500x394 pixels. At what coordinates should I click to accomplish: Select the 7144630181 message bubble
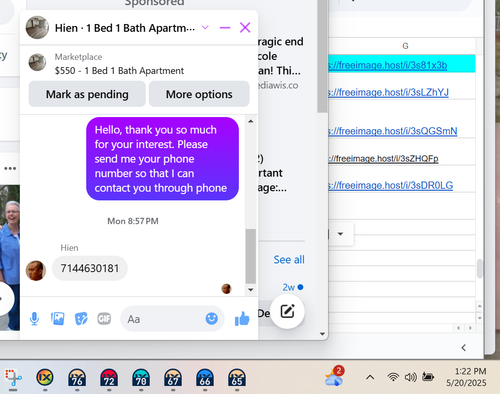click(x=90, y=268)
